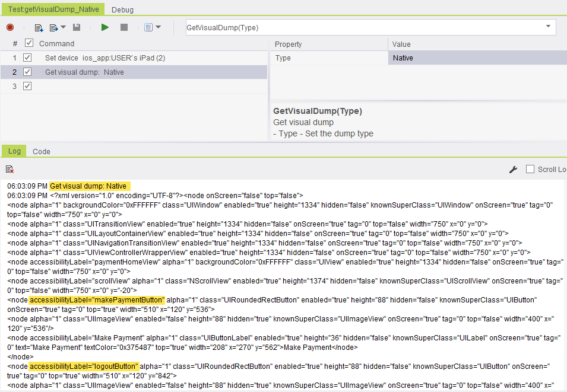Toggle the Scroll Lock checkbox
The width and height of the screenshot is (567, 392).
pyautogui.click(x=530, y=169)
